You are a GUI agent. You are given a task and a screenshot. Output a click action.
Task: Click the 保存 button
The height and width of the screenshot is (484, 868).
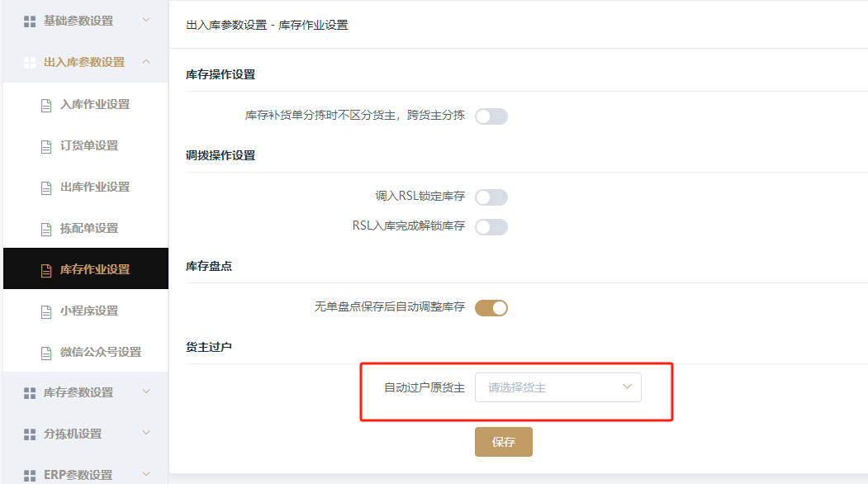pos(504,442)
